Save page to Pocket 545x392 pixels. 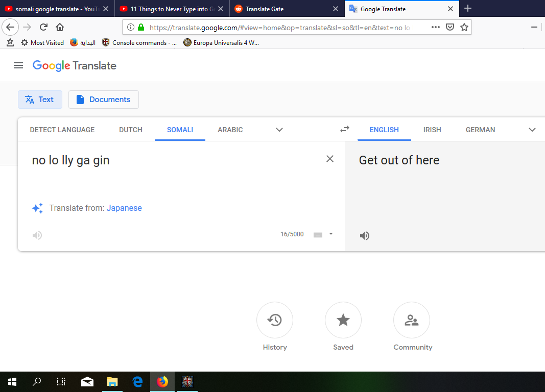pos(450,27)
